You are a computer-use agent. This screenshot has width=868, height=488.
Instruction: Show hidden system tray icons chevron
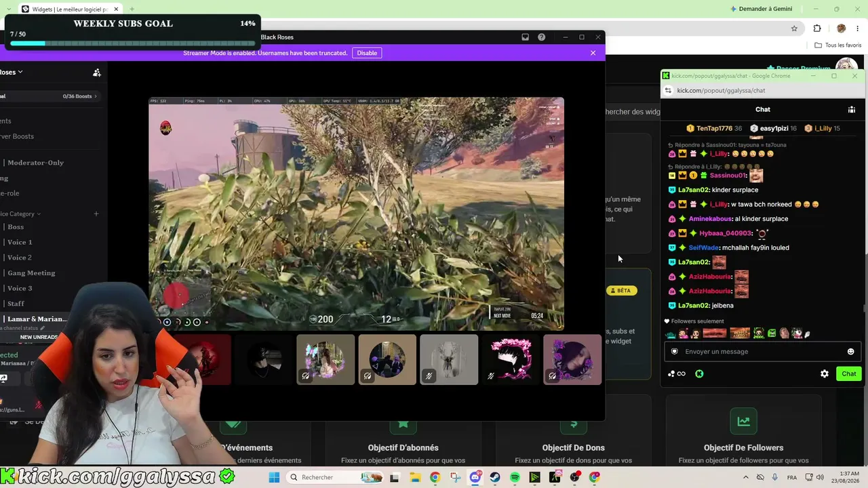(746, 478)
